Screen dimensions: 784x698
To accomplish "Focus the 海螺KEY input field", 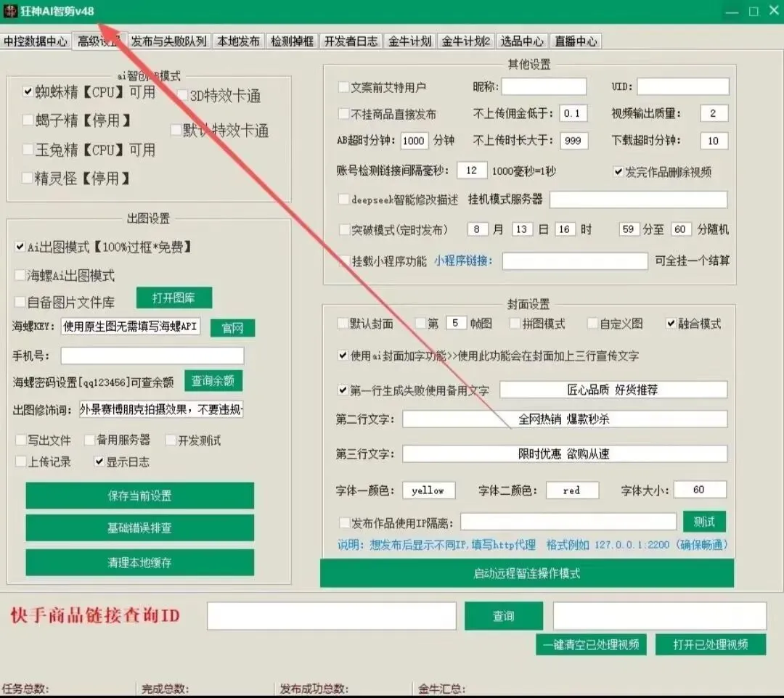I will pos(131,327).
